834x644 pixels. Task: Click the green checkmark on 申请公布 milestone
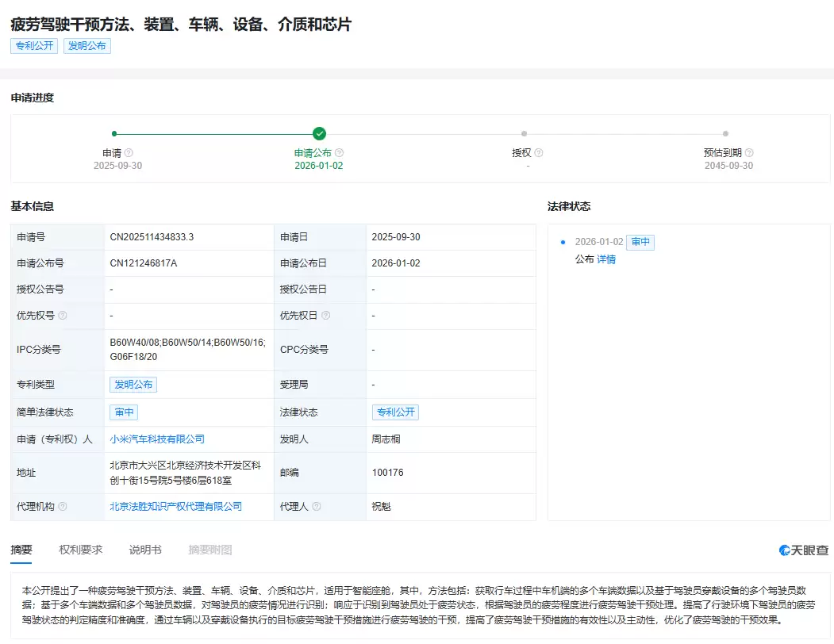click(318, 133)
